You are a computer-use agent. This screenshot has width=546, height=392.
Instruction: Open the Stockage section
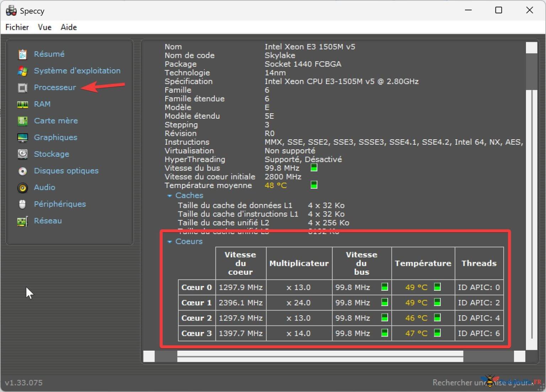pos(51,154)
